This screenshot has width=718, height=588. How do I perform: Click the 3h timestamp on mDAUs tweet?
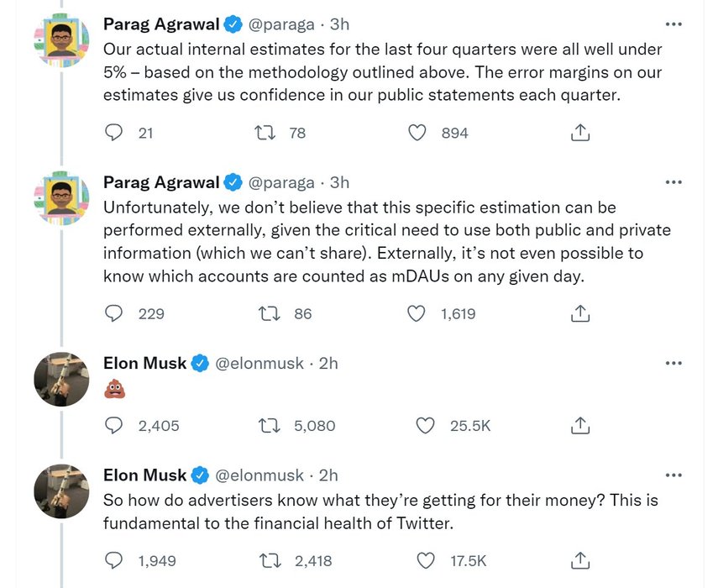(x=339, y=182)
